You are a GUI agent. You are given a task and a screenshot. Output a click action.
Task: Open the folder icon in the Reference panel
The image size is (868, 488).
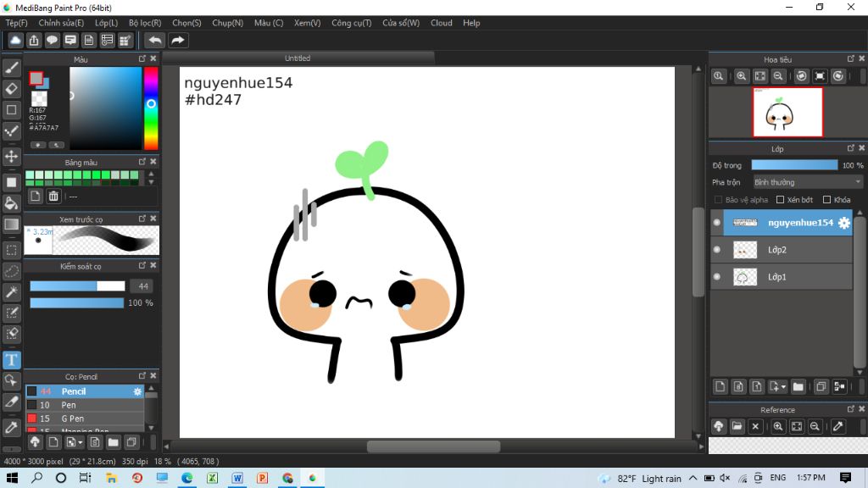click(737, 427)
